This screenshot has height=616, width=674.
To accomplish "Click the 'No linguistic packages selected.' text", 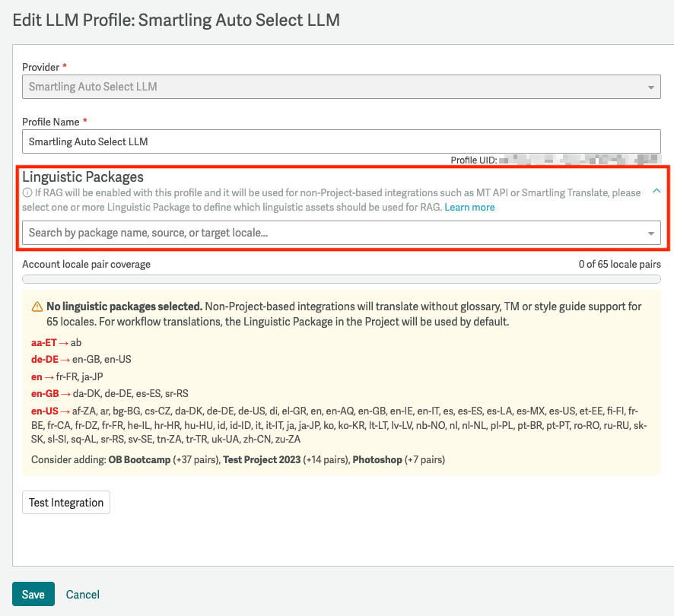I will click(x=124, y=306).
